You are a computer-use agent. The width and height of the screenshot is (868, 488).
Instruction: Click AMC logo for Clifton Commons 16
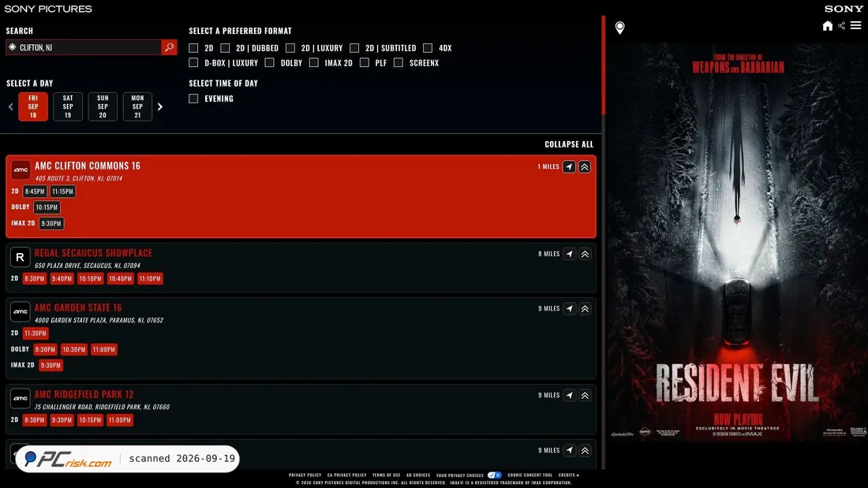point(21,169)
